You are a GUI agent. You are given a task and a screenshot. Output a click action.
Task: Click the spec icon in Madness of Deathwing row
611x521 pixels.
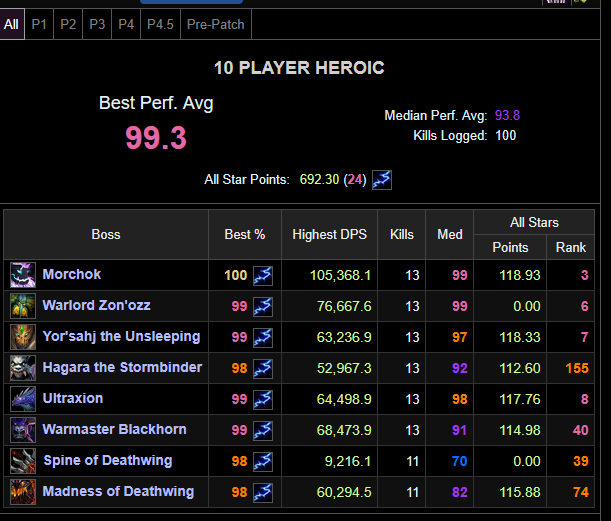click(x=263, y=492)
